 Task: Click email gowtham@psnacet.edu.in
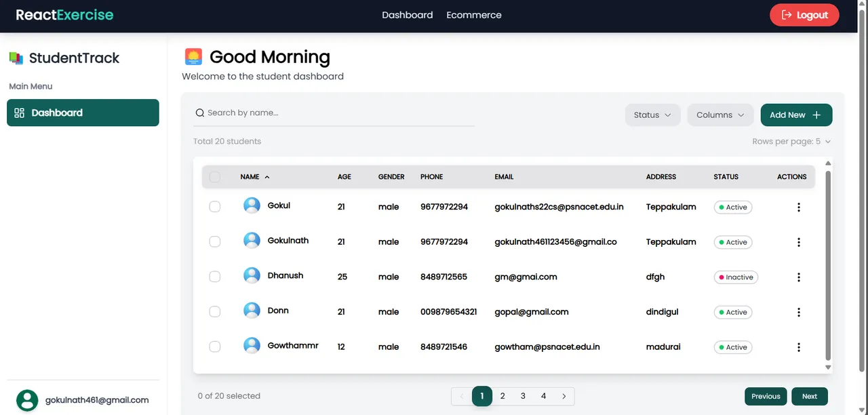[x=547, y=347]
